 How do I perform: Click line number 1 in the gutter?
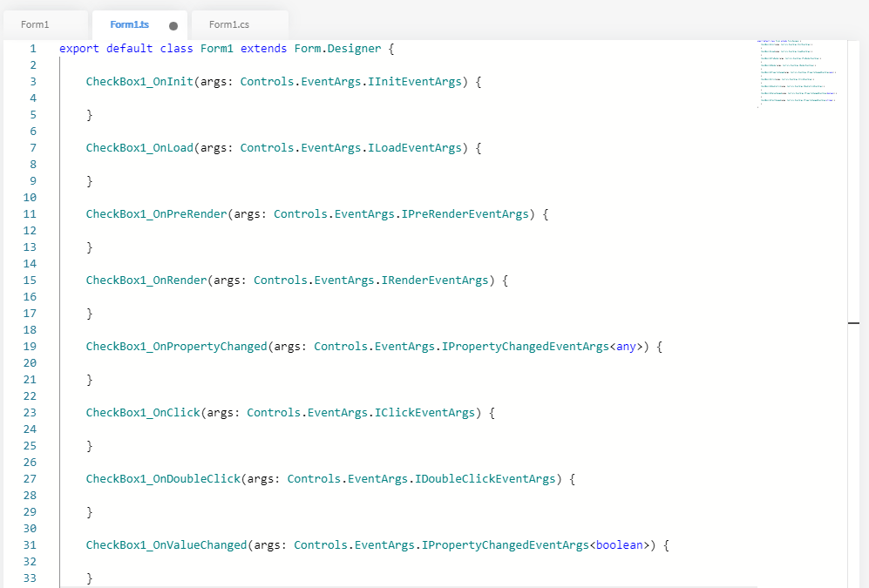tap(32, 49)
